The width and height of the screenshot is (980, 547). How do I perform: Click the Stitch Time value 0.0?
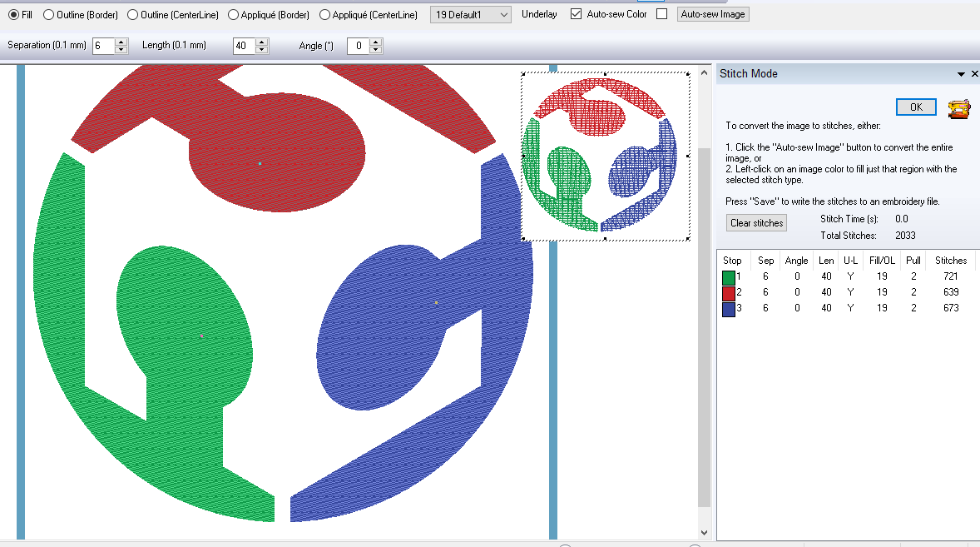pyautogui.click(x=901, y=219)
